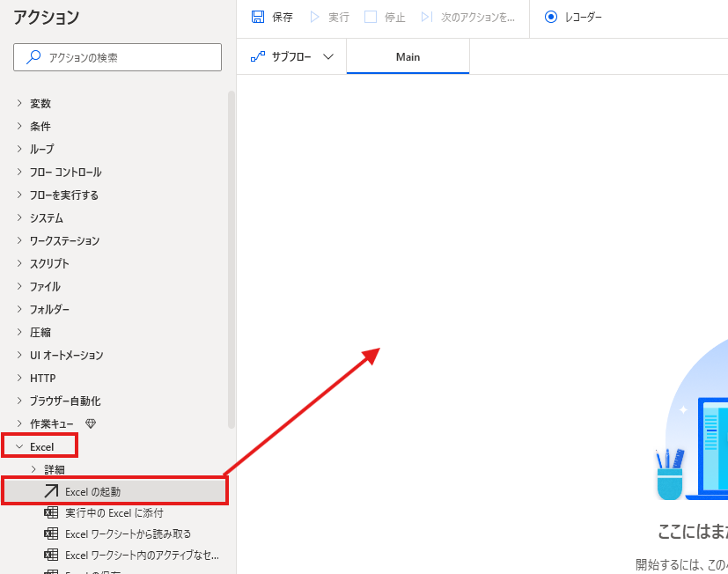Viewport: 728px width, 574px height.
Task: Expand the ループ action group
Action: click(x=19, y=149)
